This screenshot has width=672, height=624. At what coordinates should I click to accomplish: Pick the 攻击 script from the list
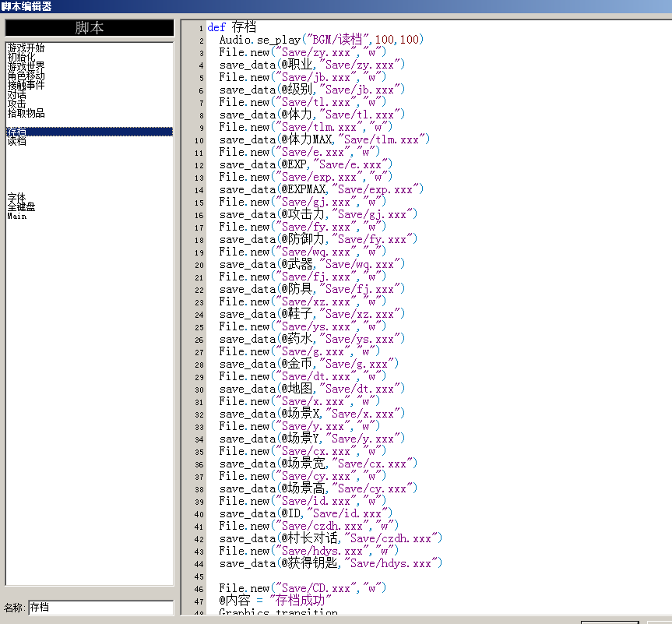click(x=16, y=104)
